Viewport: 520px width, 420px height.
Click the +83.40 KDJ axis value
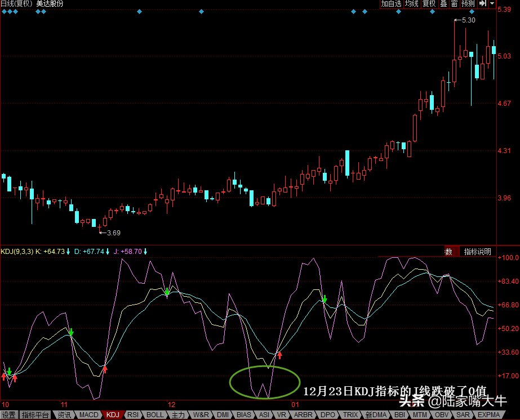point(508,282)
